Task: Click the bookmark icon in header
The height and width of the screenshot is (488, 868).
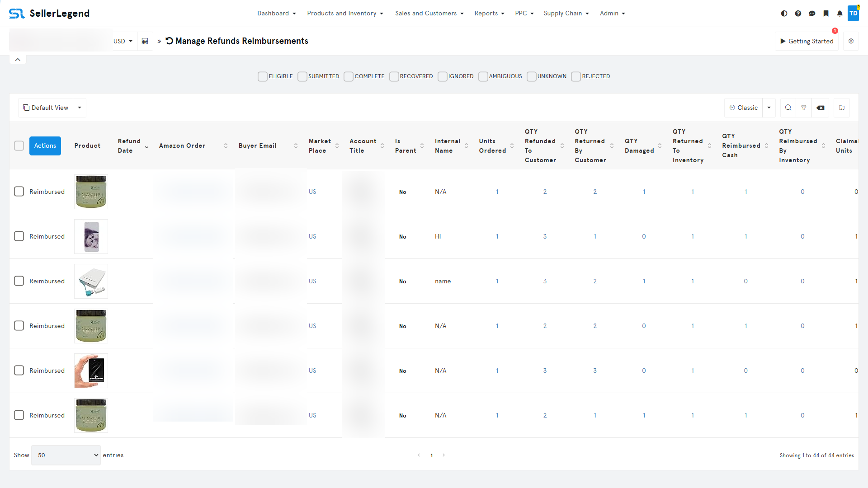Action: click(826, 14)
